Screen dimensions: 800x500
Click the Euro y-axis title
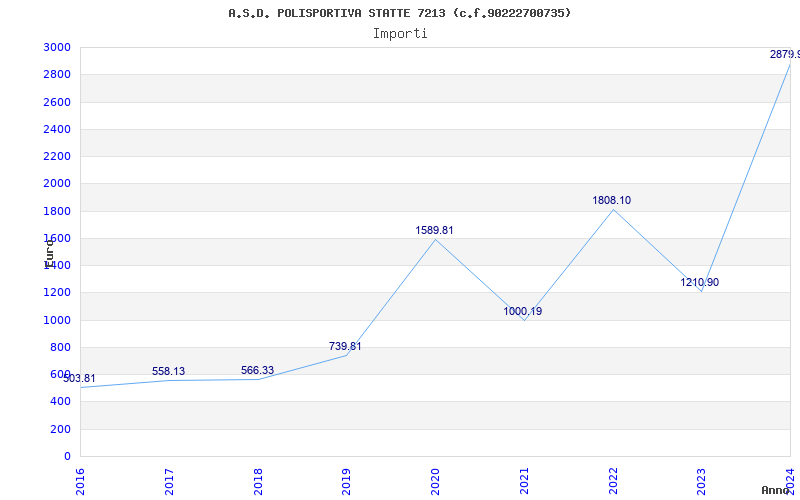point(49,253)
